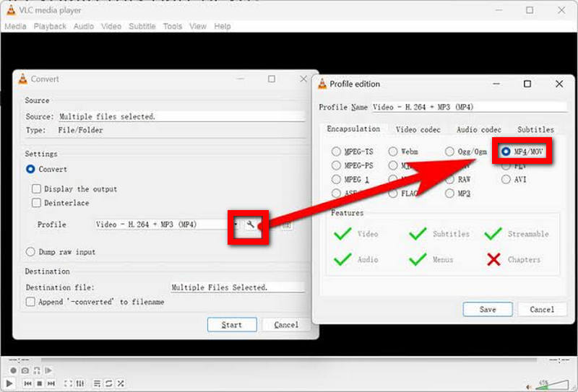Close the Convert dialog with its X
The height and width of the screenshot is (392, 578).
coord(303,79)
